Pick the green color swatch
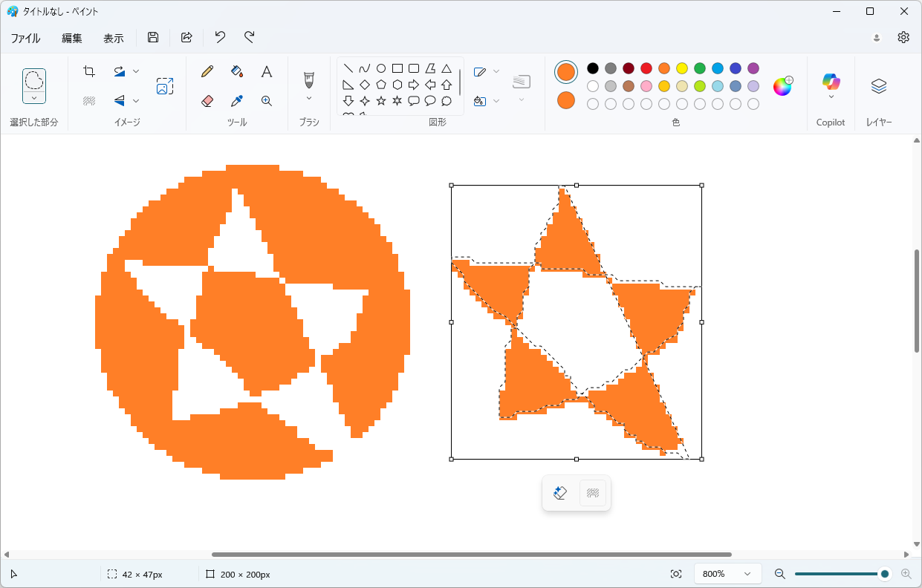 [x=700, y=68]
